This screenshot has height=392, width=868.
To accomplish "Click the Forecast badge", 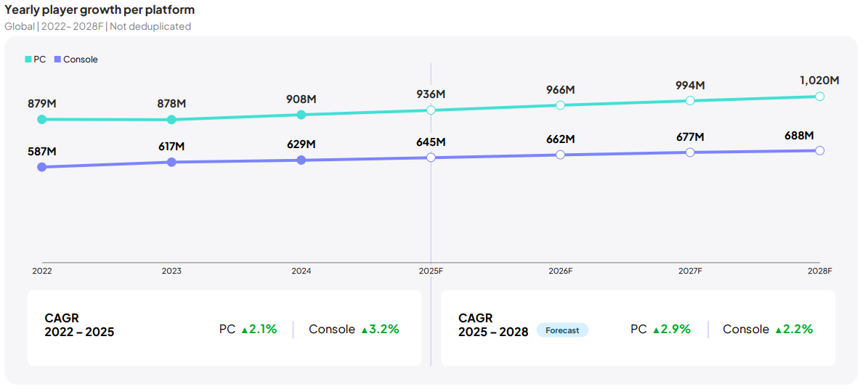I will coord(562,330).
